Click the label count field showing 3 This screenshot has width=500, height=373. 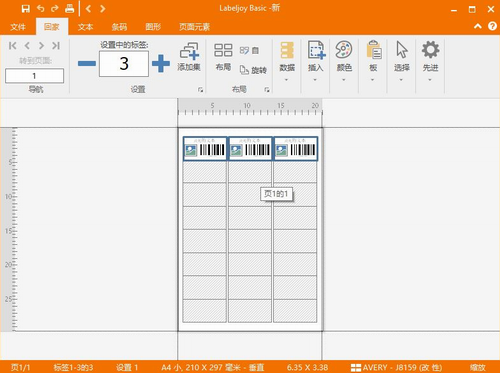(124, 63)
